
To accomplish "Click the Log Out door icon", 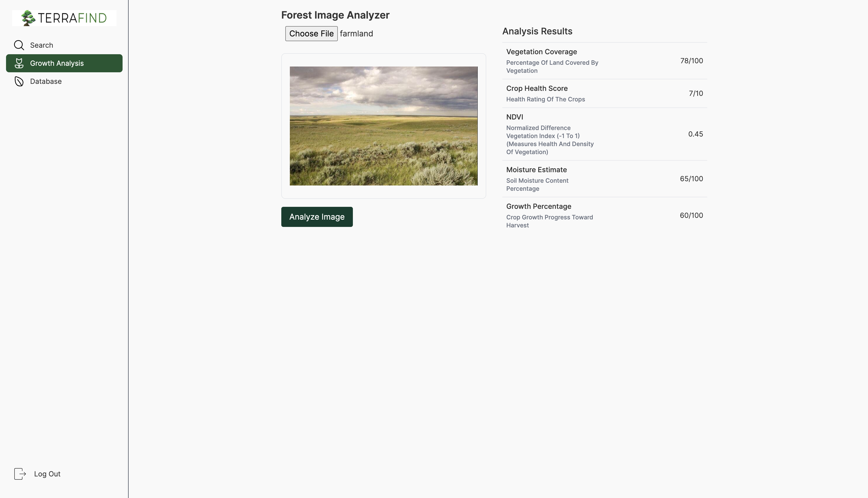I will click(20, 474).
